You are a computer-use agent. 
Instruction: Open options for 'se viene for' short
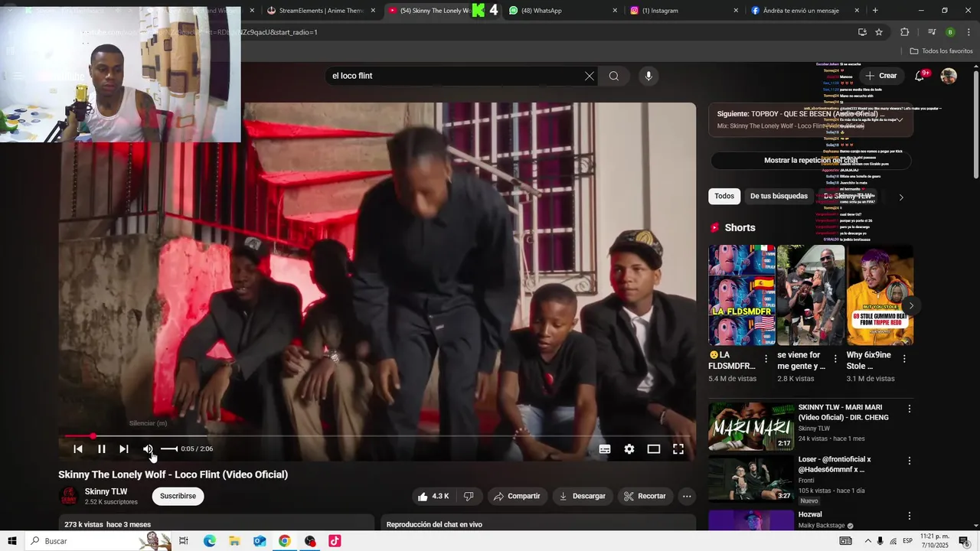pos(835,359)
